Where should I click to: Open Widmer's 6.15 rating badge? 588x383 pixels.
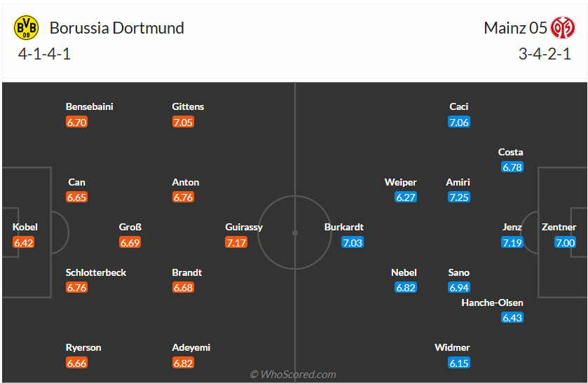tap(459, 363)
